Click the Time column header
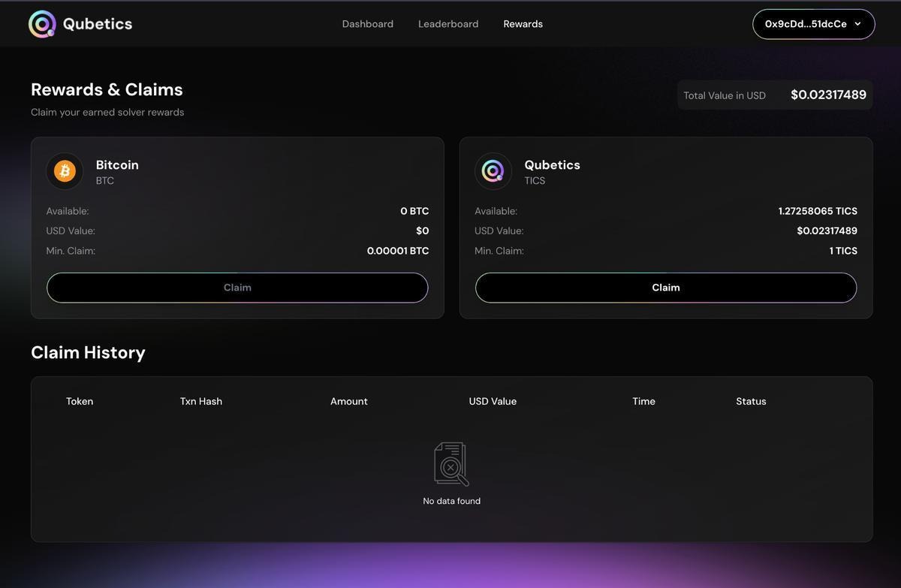Screen dimensions: 901x588 tap(643, 401)
